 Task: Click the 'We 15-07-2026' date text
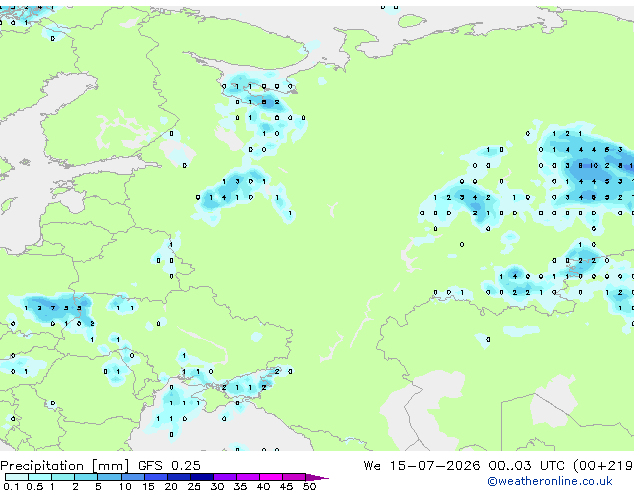422,466
